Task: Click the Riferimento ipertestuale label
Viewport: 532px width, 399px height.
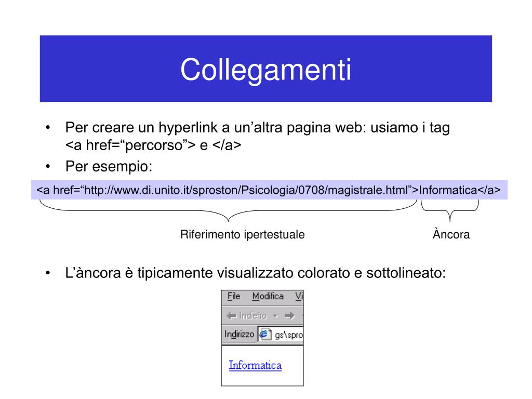Action: point(242,234)
